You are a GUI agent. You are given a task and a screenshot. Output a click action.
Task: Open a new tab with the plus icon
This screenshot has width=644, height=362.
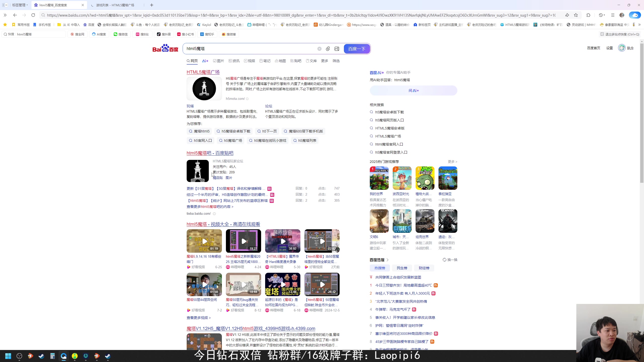151,5
